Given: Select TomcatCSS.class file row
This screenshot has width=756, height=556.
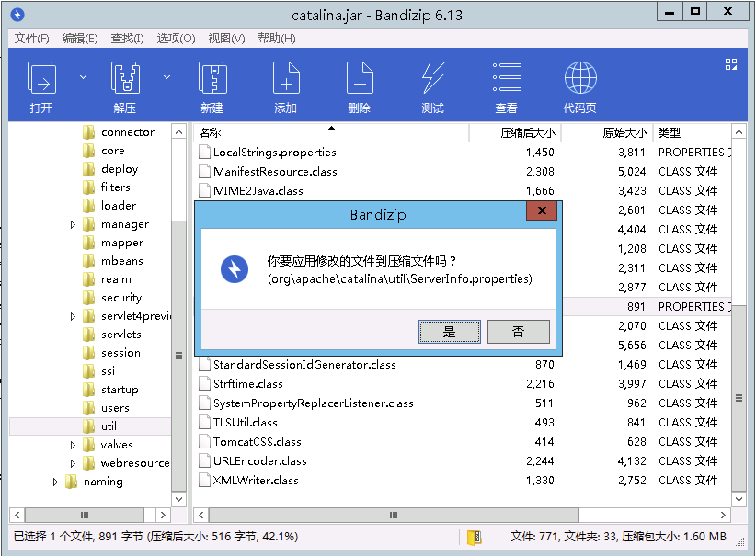Looking at the screenshot, I should point(463,442).
